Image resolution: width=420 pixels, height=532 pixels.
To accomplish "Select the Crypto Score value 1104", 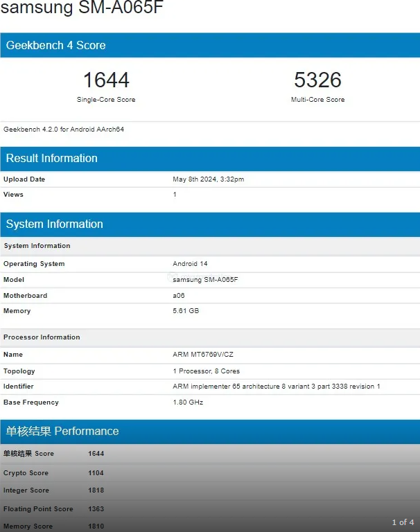I will tap(96, 473).
